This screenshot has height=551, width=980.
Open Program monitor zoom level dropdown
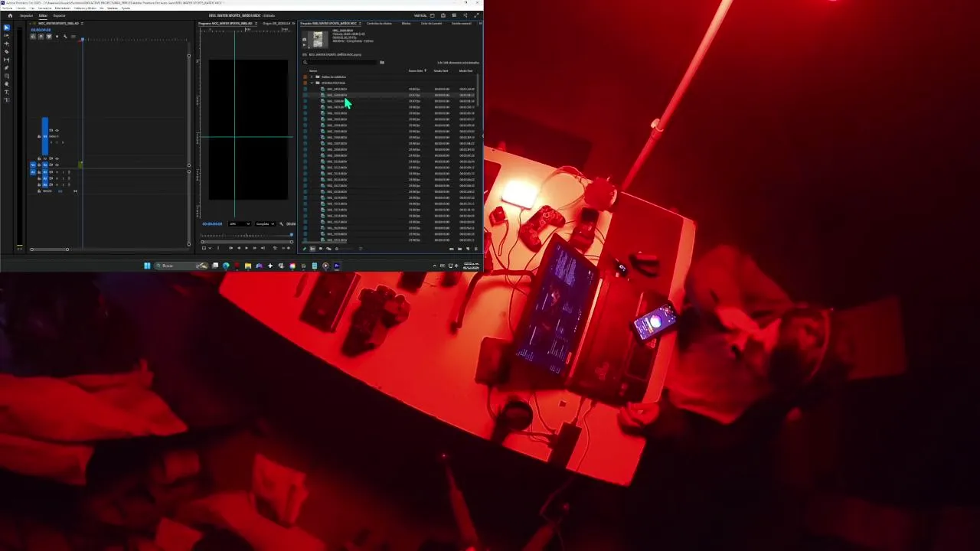point(239,224)
